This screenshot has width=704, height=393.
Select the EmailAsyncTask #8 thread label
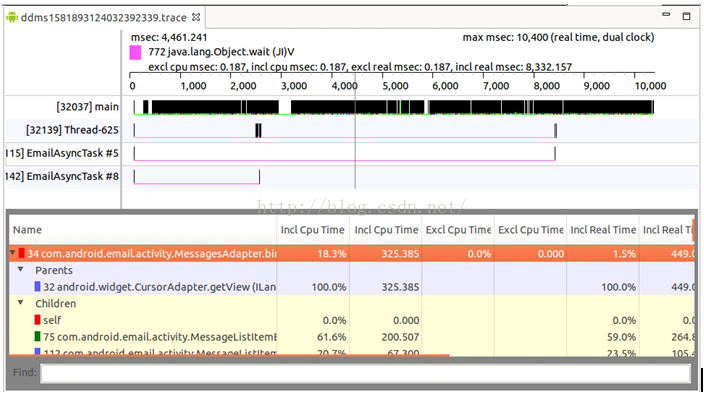click(62, 177)
